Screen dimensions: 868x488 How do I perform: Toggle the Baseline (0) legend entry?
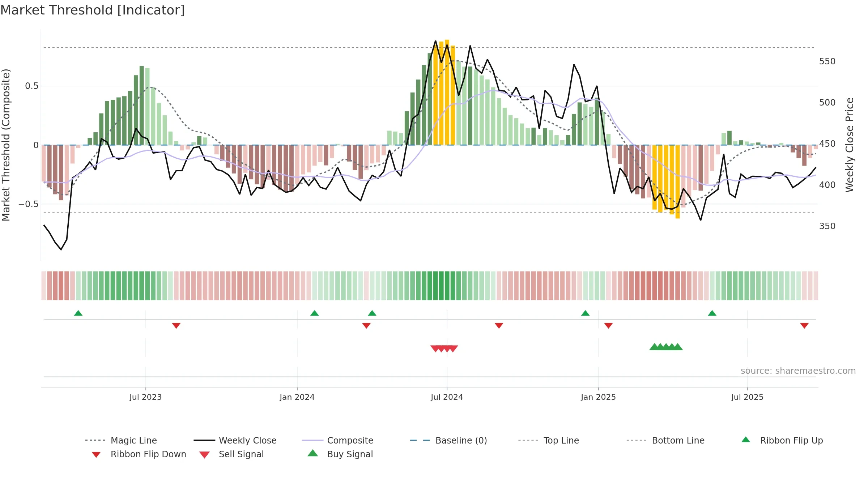coord(449,440)
